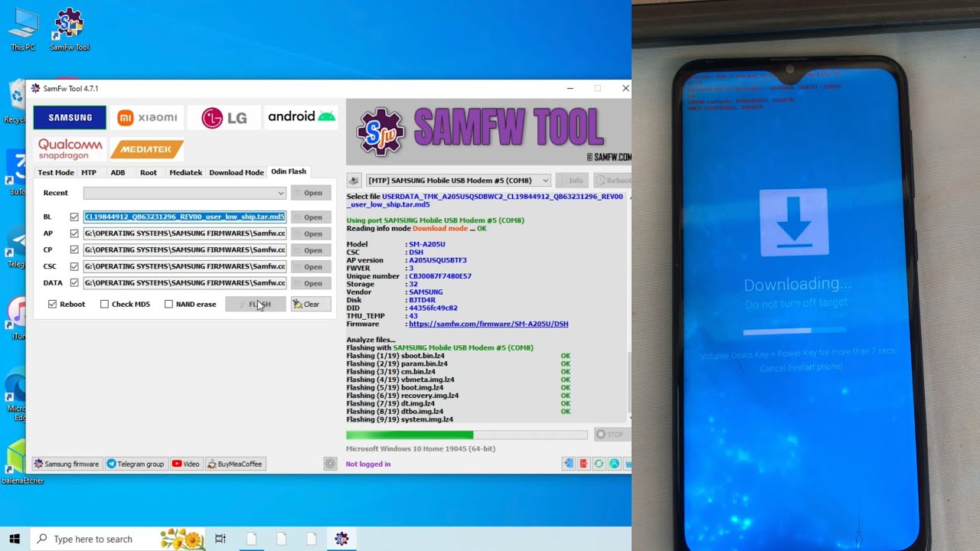Open Windows Start menu

15,539
